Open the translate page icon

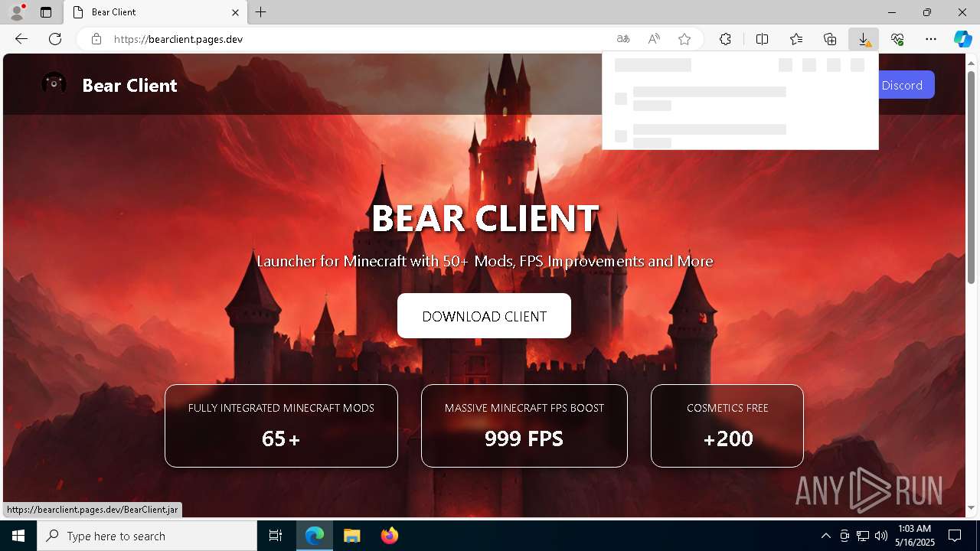pyautogui.click(x=623, y=39)
